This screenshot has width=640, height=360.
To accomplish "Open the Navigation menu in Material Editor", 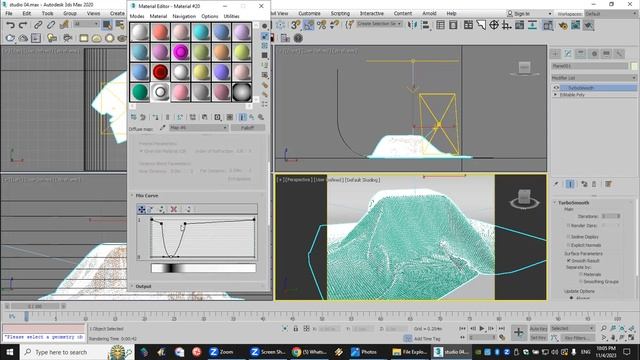I will [x=184, y=16].
